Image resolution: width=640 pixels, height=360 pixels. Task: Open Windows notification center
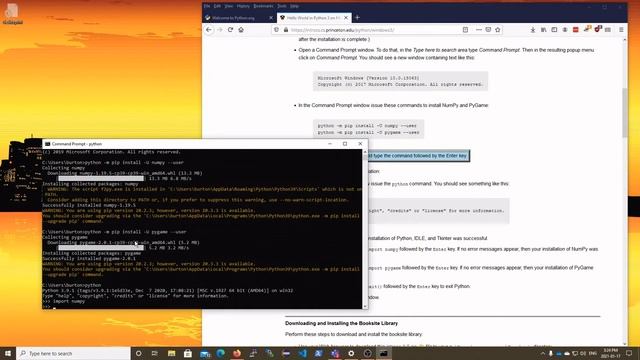pyautogui.click(x=629, y=353)
